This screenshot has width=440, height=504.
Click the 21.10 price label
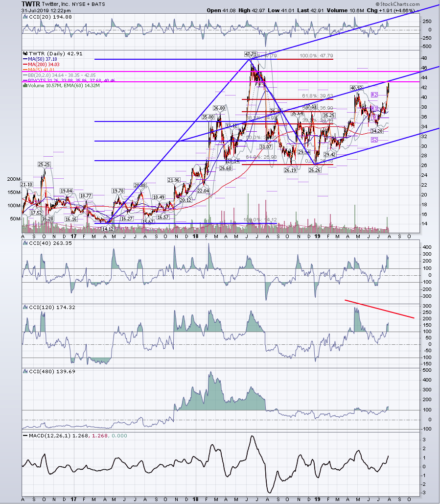click(x=26, y=185)
